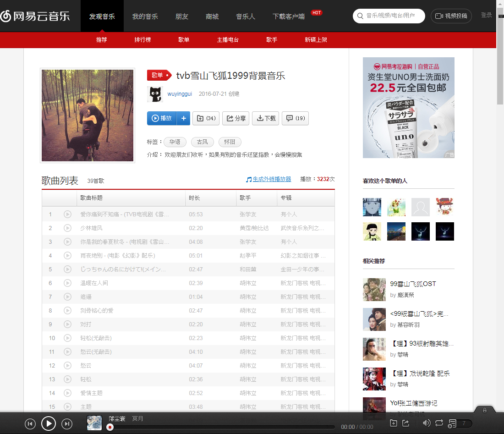Click the collect (34) button
Screen dimensions: 504x434
[x=206, y=118]
